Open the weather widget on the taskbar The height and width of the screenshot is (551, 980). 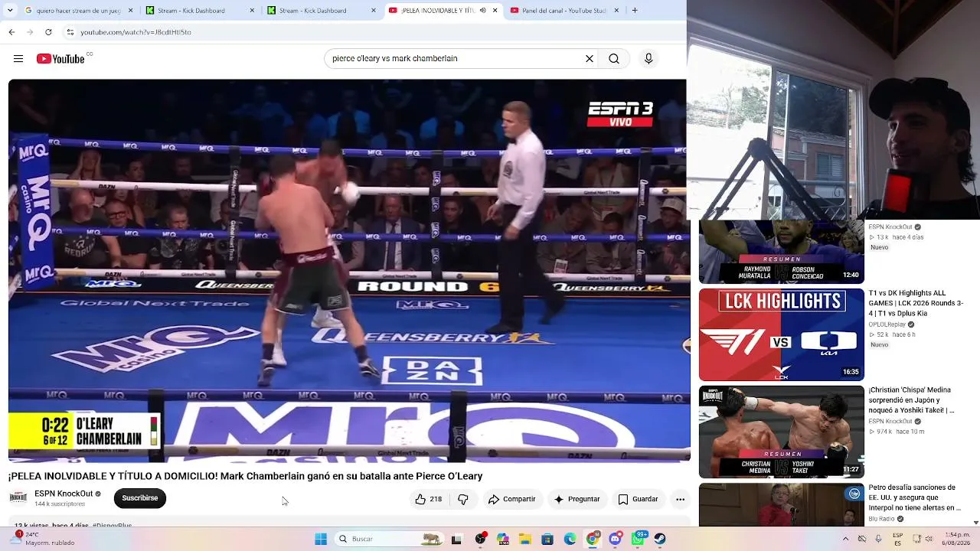point(44,539)
